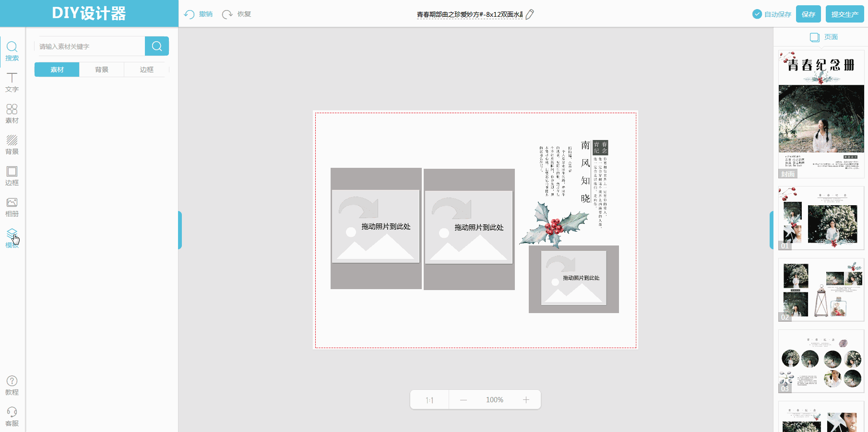Click the 保存 save button
The image size is (868, 432).
(809, 14)
